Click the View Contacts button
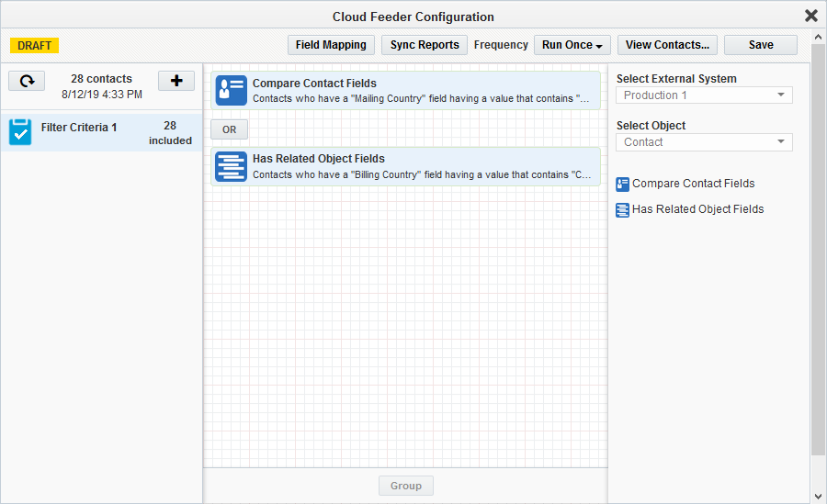 [x=666, y=45]
